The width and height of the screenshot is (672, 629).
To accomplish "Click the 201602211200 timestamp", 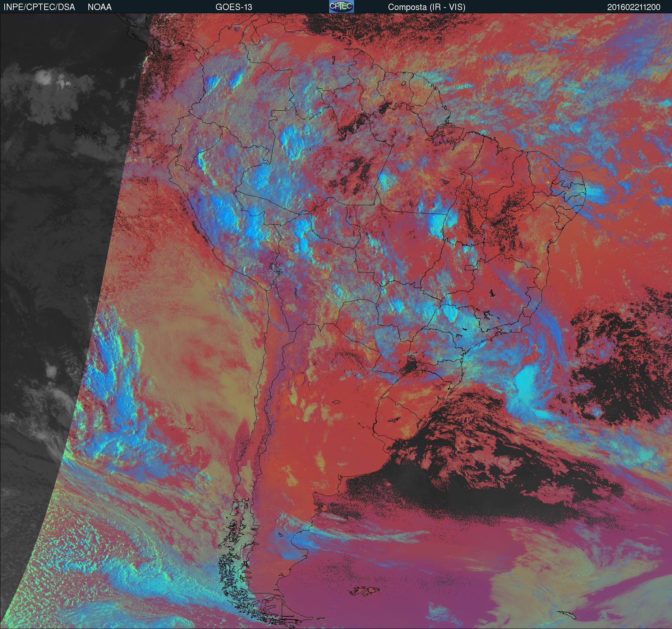I will 634,7.
